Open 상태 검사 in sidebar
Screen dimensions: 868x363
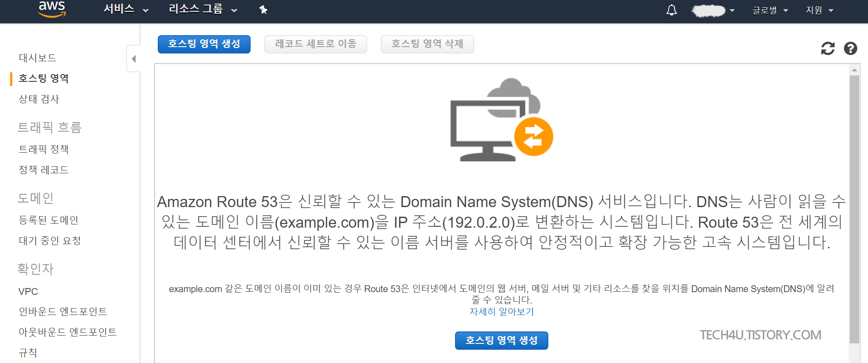point(39,99)
